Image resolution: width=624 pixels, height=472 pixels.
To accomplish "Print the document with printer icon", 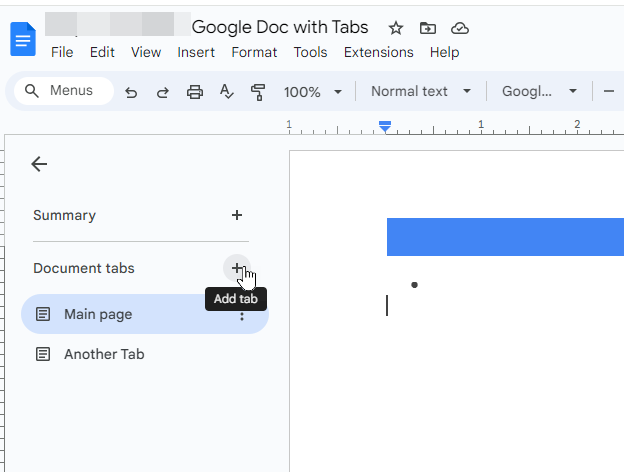I will coord(195,92).
